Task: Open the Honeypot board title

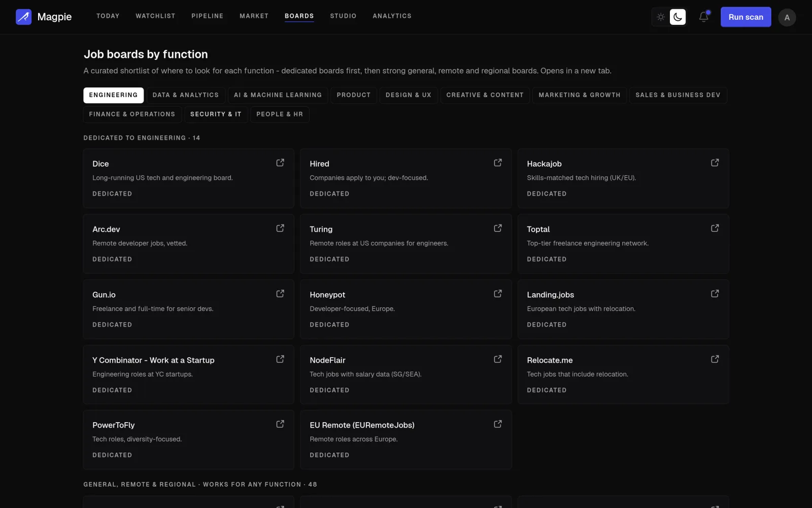Action: point(327,295)
